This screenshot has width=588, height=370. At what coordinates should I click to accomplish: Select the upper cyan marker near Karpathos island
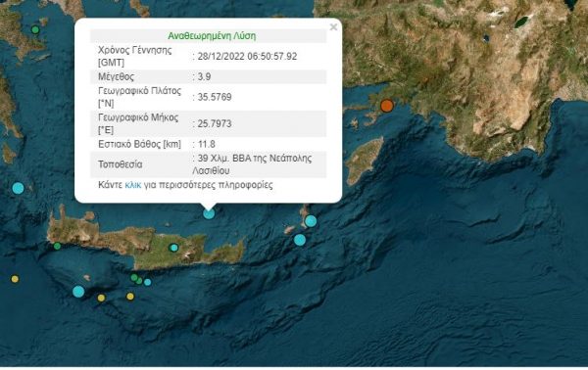click(311, 221)
